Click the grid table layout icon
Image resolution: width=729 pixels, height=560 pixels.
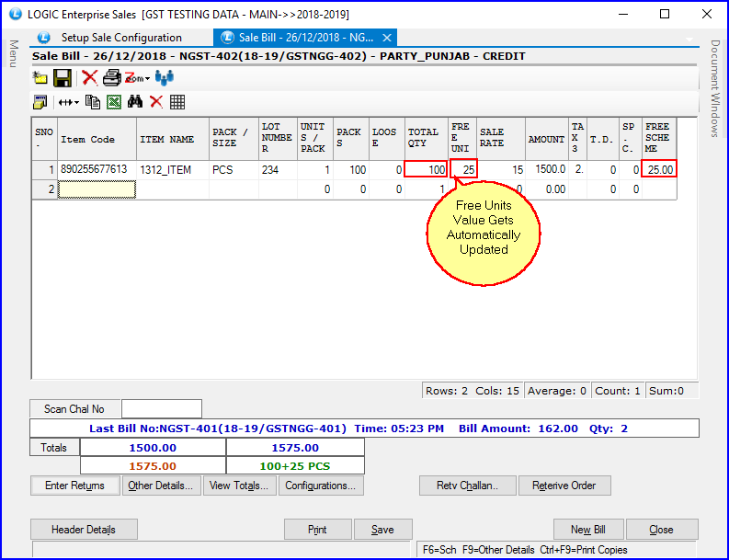[x=177, y=102]
